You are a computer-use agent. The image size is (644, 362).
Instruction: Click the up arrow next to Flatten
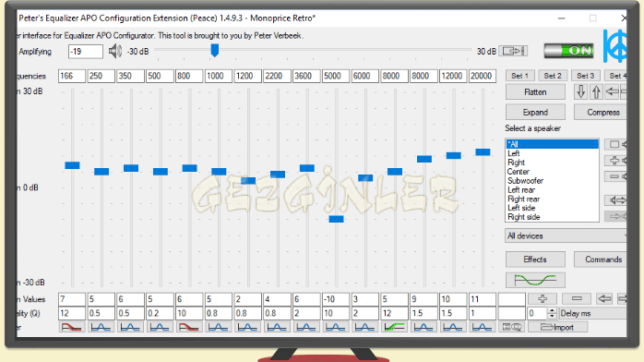596,92
